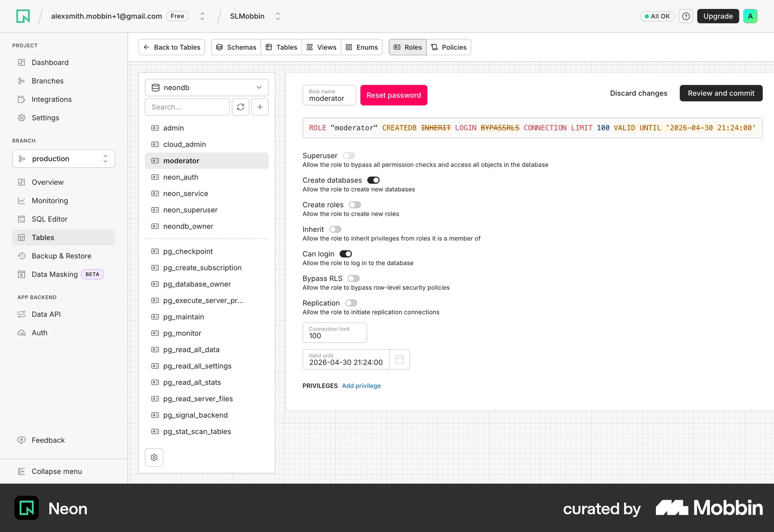The image size is (774, 532).
Task: Select the pg_read_all_data role
Action: click(x=207, y=350)
